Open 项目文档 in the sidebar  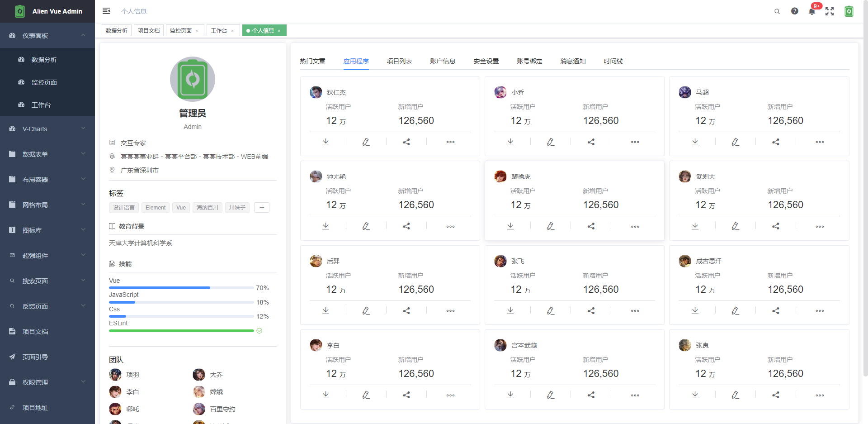coord(47,332)
